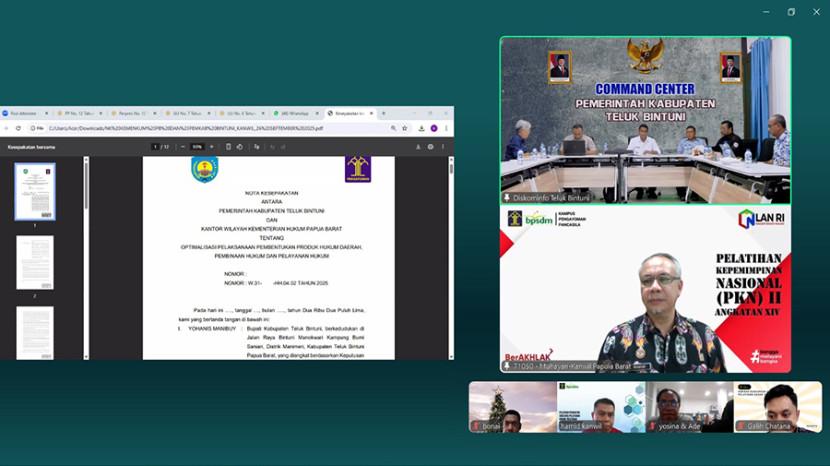Open the PDF viewer more actions menu
830x466 pixels.
(444, 147)
